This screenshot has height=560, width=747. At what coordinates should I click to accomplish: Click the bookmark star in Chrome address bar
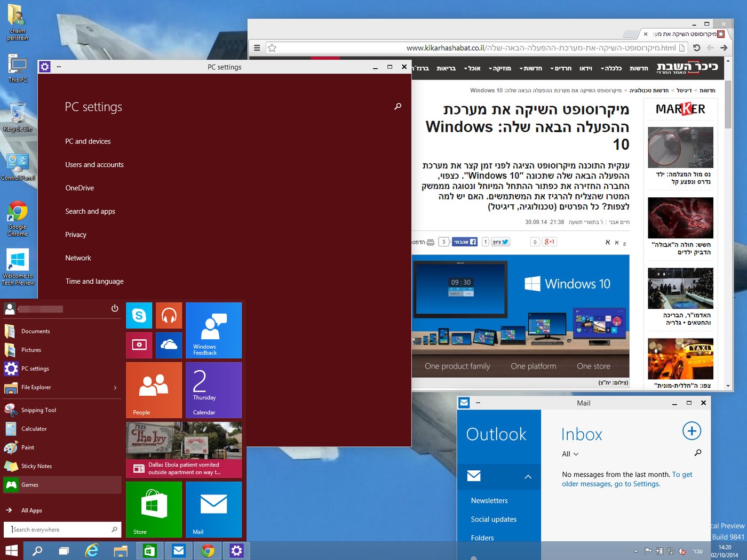(x=272, y=48)
